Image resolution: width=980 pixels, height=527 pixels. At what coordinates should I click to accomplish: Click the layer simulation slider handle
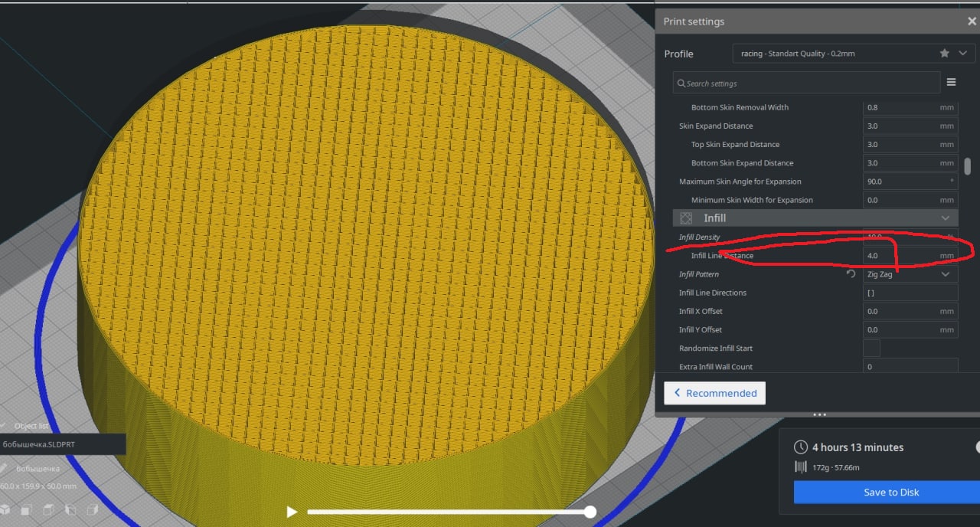point(590,512)
